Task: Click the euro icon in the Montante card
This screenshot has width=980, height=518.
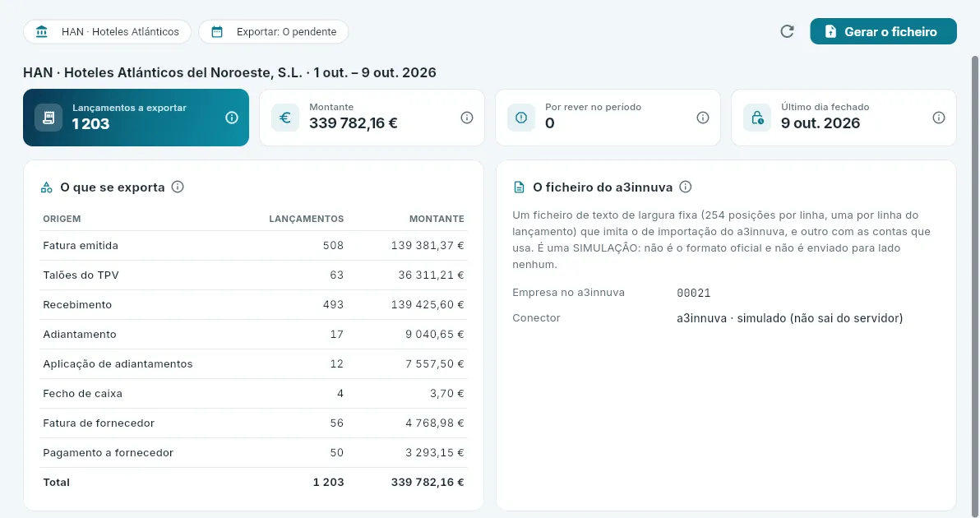Action: 285,118
